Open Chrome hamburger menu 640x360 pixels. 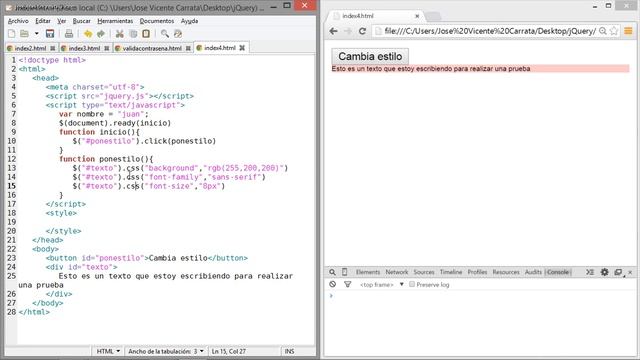[628, 31]
